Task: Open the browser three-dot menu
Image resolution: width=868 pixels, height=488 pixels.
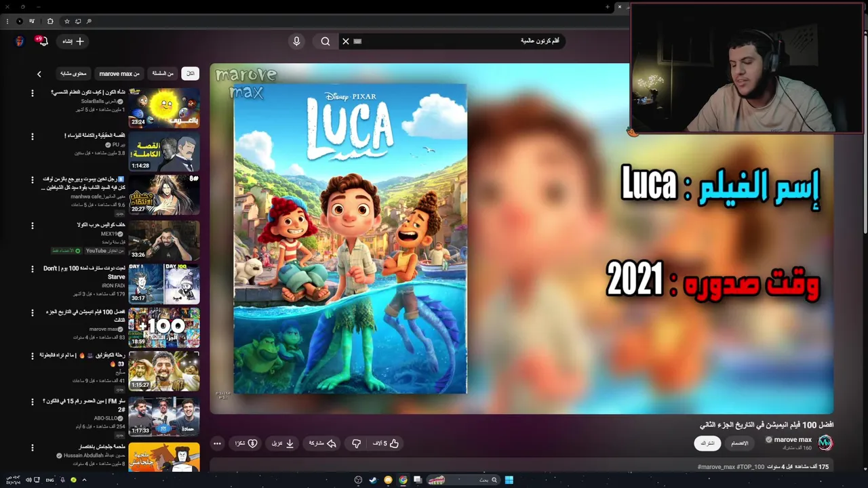Action: (x=6, y=22)
